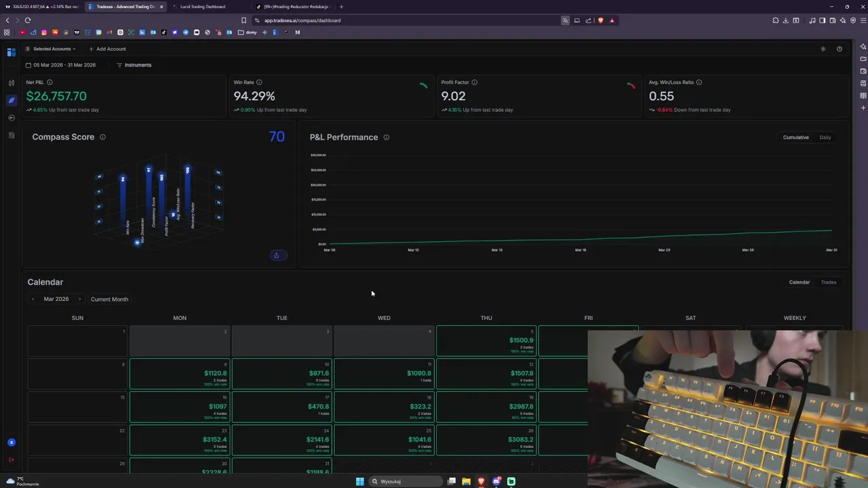Viewport: 868px width, 488px height.
Task: Open the Thursday $3083.2 calendar day
Action: 486,441
